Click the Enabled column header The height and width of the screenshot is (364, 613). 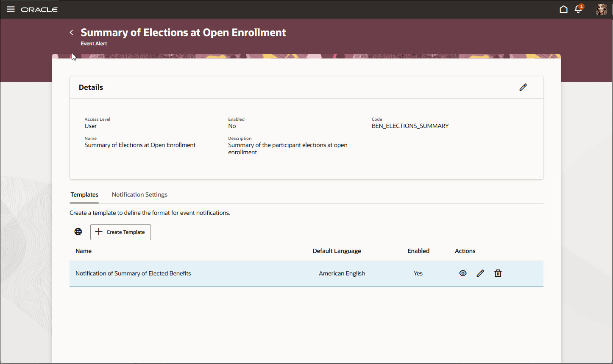[x=418, y=251]
